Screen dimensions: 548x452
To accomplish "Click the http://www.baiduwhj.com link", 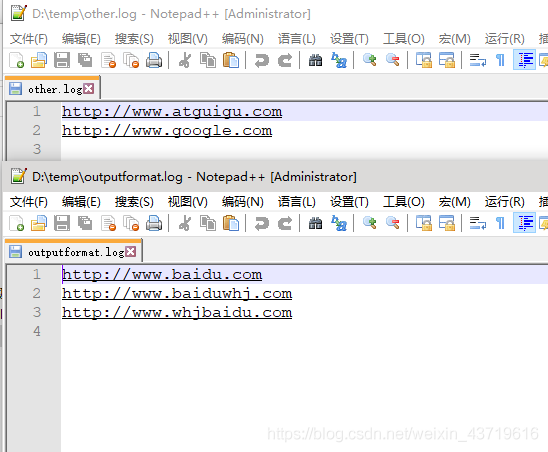I will coord(177,293).
